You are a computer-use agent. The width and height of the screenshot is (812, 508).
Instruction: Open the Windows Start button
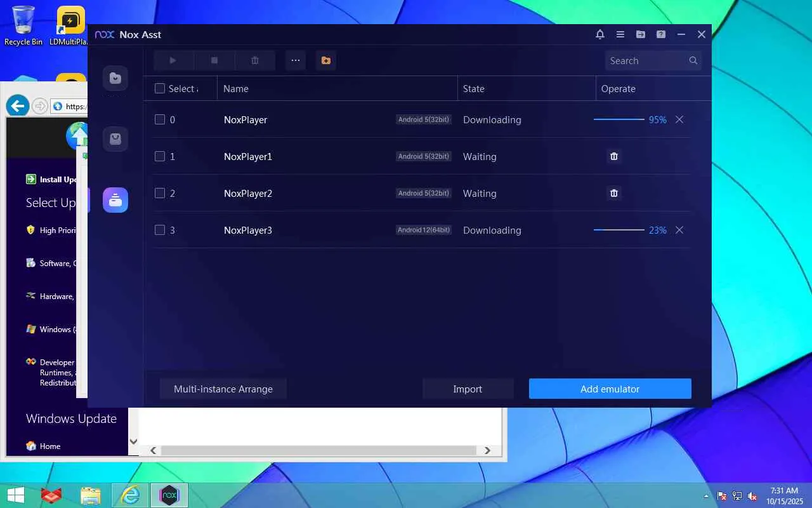[16, 495]
